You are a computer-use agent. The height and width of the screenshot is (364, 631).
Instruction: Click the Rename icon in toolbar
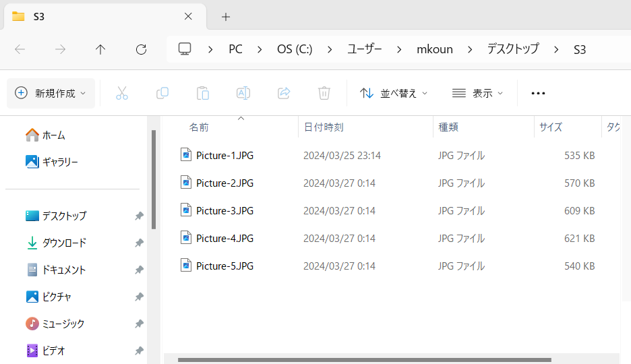point(243,93)
